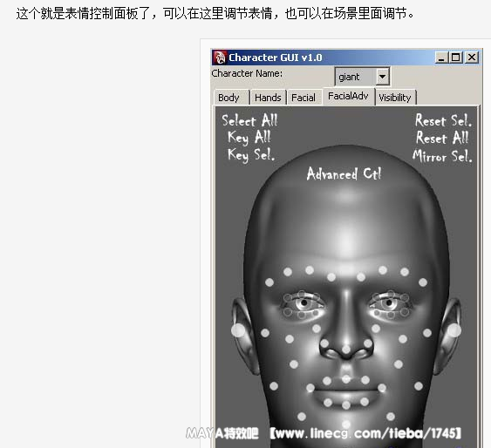Select the FacialAdv tab

tap(349, 96)
